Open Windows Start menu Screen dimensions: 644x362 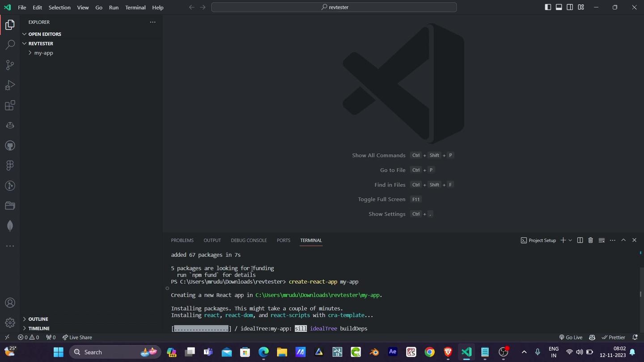coord(58,352)
